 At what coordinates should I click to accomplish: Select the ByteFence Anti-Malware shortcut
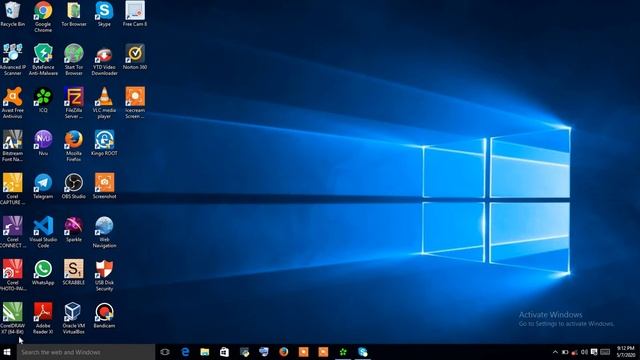pos(43,60)
